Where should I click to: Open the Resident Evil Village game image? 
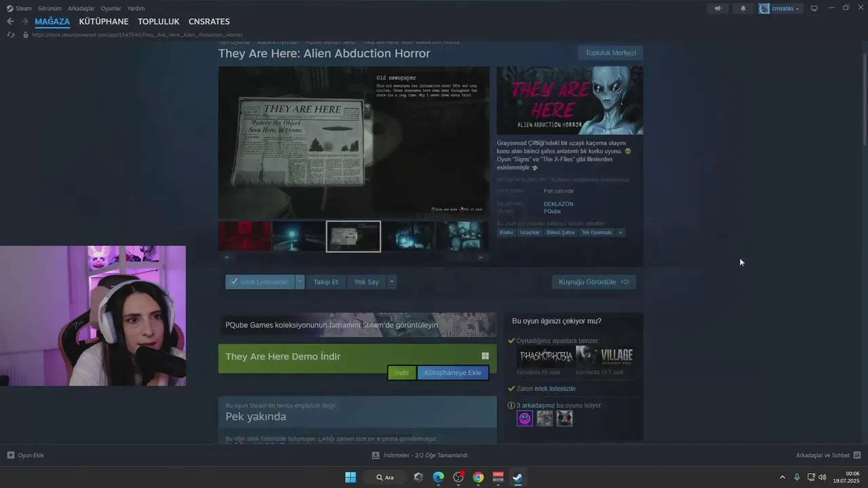pos(605,357)
